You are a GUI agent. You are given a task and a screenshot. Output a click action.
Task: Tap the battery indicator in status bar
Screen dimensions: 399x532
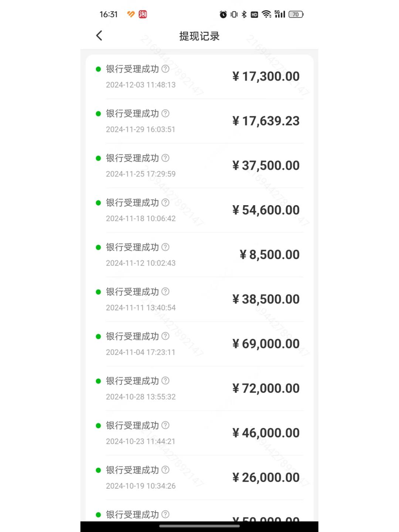pyautogui.click(x=296, y=14)
